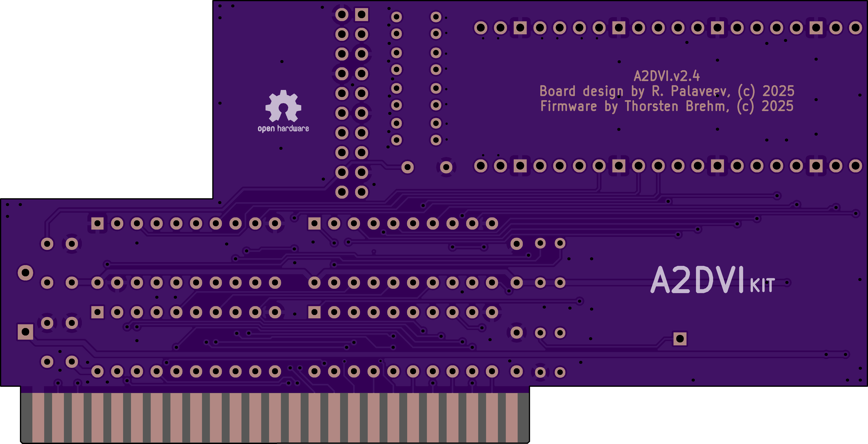Click the gold card-edge connector fingers

pos(275,418)
